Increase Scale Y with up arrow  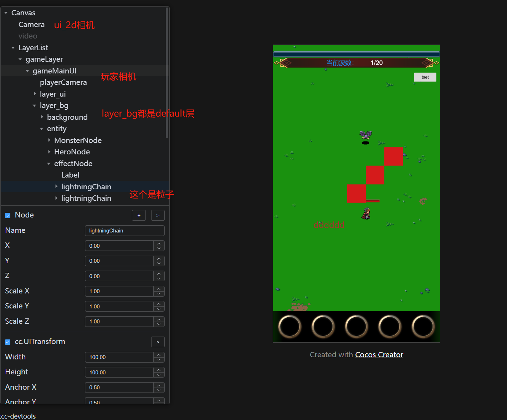point(159,304)
